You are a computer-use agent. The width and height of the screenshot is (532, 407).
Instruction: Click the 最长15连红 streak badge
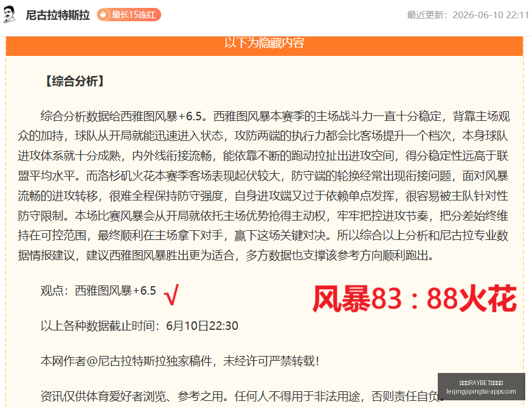click(129, 15)
